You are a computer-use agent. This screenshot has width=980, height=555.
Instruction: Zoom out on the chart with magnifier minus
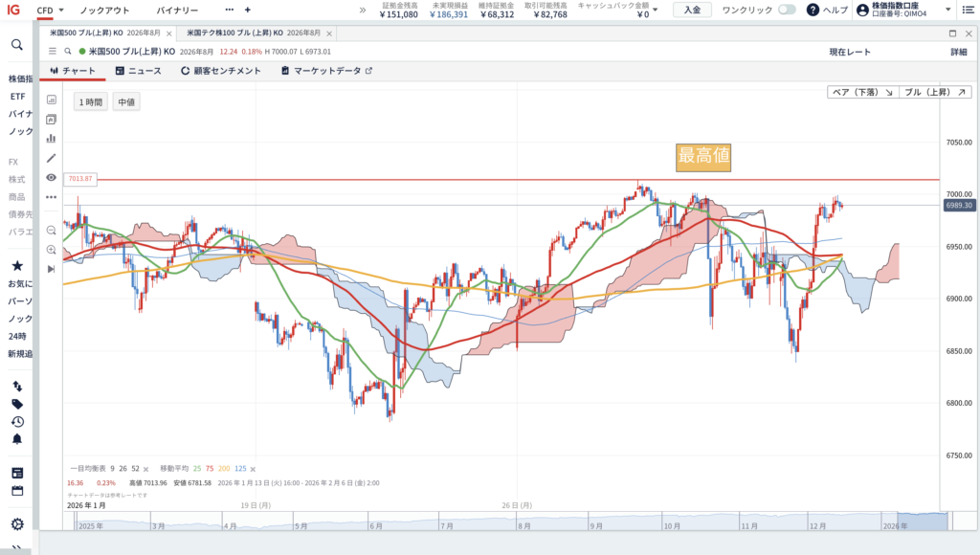51,231
